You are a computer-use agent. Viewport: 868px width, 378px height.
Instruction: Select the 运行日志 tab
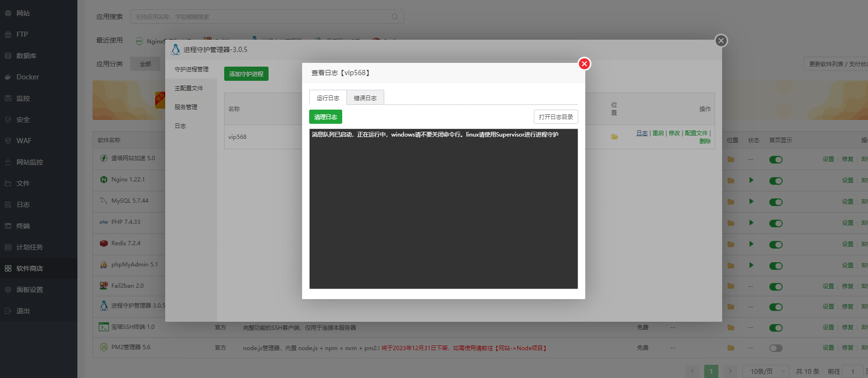coord(328,98)
